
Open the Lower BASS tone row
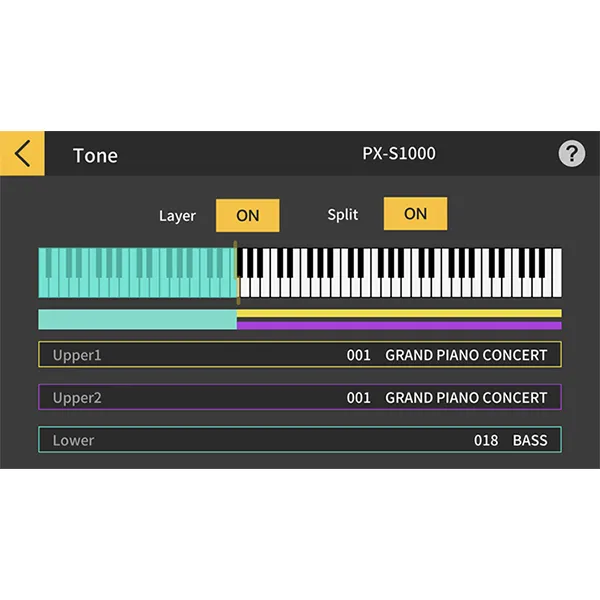[x=300, y=440]
